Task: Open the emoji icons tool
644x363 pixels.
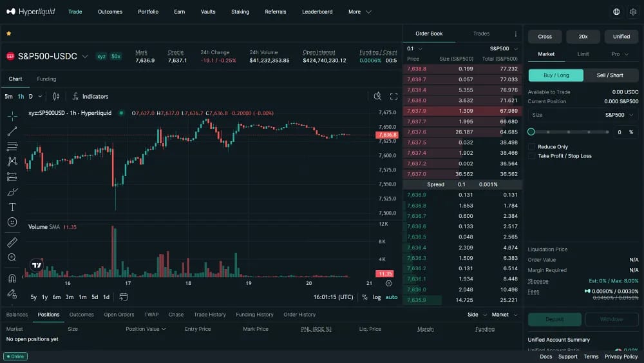Action: 12,222
